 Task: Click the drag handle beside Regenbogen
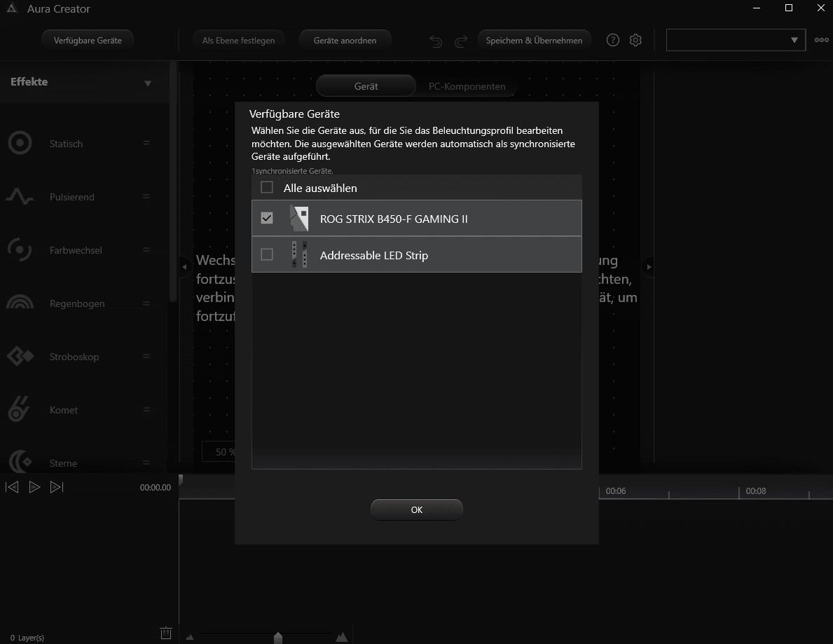click(146, 303)
